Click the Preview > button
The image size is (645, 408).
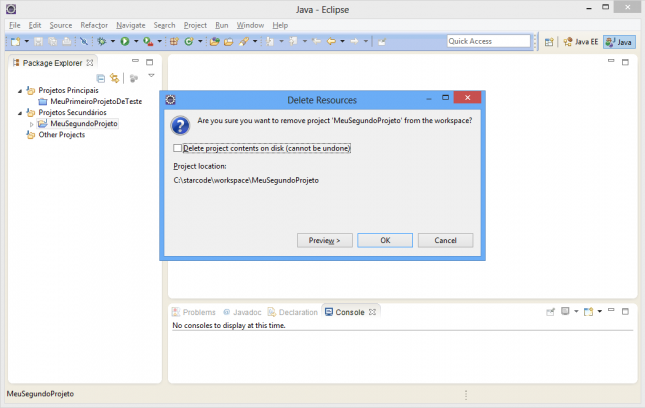tap(325, 241)
